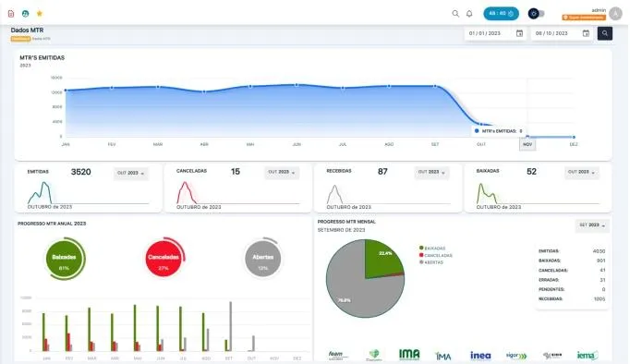This screenshot has width=630, height=364.
Task: Toggle ABERTAS legend entry in pie chart
Action: tap(431, 262)
